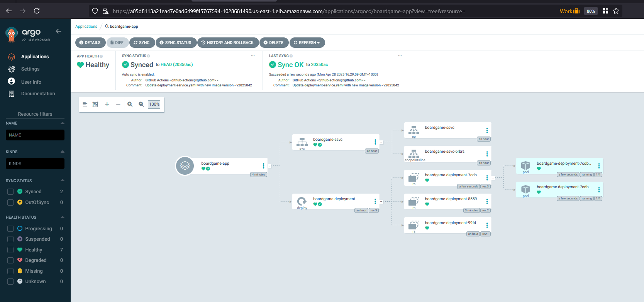The image size is (644, 302).
Task: Click the browser reload button
Action: pos(37,11)
